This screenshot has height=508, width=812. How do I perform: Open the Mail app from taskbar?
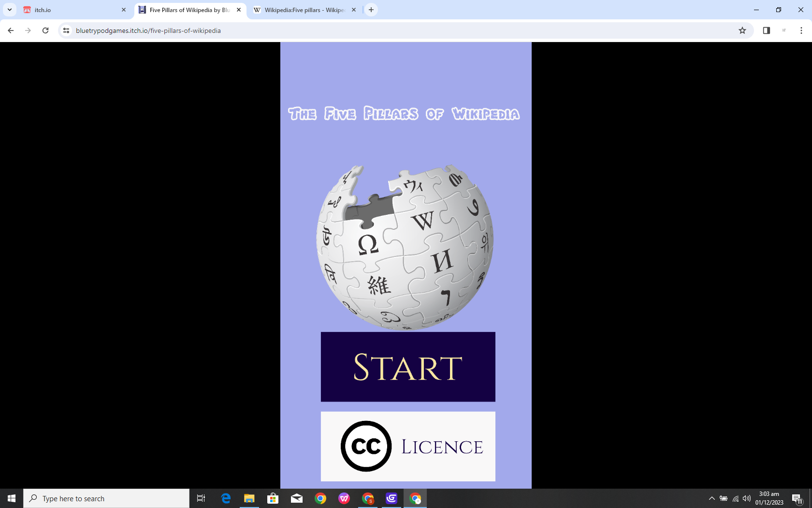(x=297, y=498)
